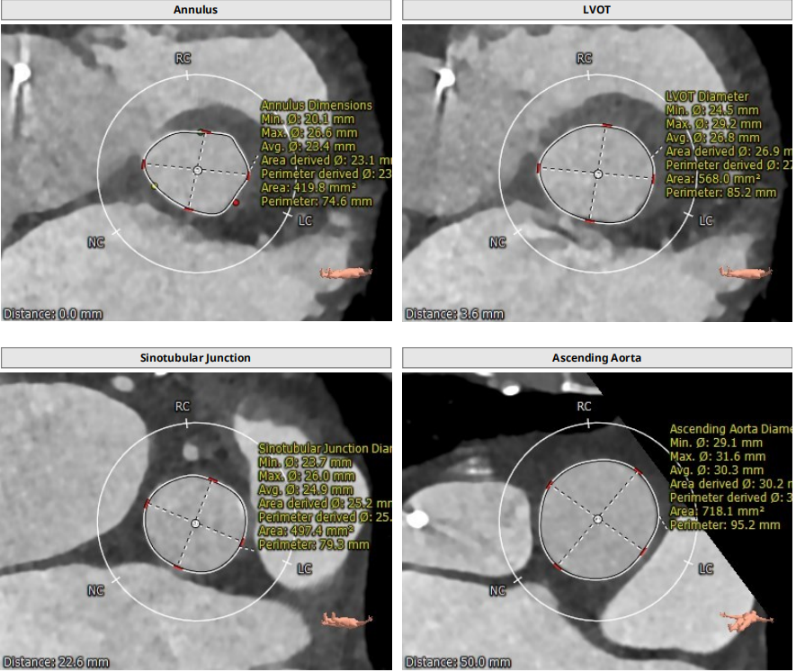796x672 pixels.
Task: Select the LVOT contour center point handle
Action: pyautogui.click(x=597, y=173)
